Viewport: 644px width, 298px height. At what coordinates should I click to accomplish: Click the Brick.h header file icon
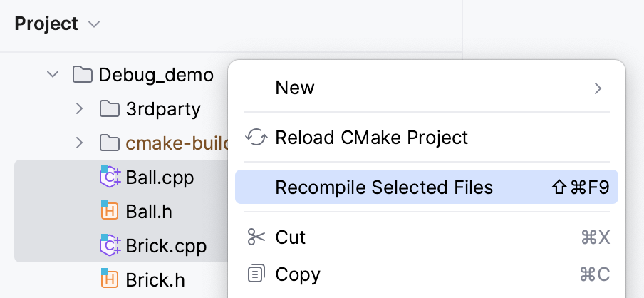tap(110, 280)
